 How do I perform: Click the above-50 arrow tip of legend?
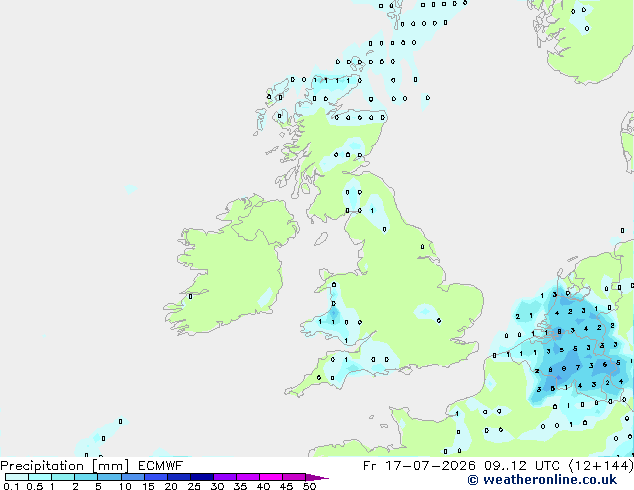pos(317,477)
